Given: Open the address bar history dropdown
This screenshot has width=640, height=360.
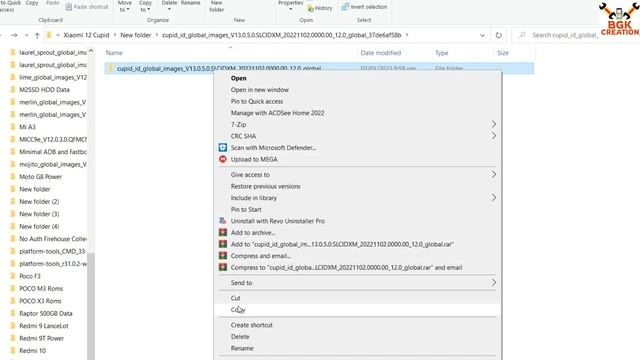Looking at the screenshot, I should [482, 36].
